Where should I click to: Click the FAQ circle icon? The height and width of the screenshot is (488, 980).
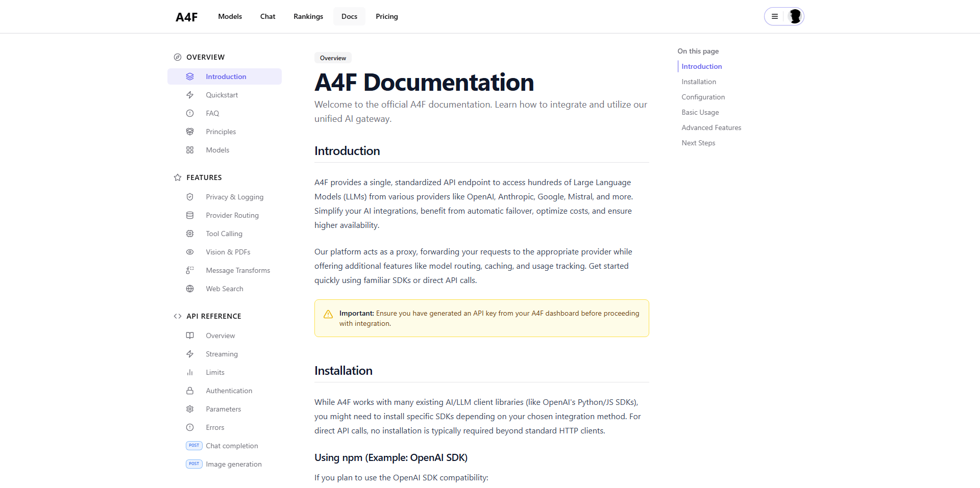(x=190, y=113)
